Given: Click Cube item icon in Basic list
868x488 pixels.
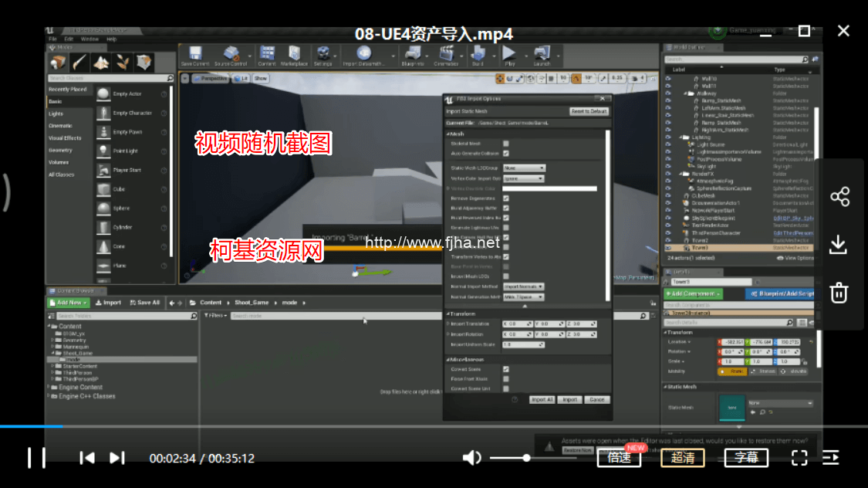Looking at the screenshot, I should pyautogui.click(x=103, y=189).
